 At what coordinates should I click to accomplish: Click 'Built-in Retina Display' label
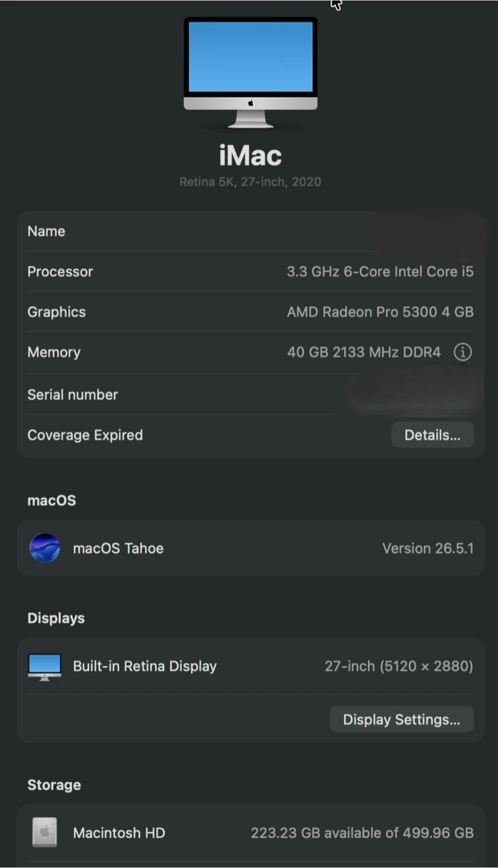pyautogui.click(x=145, y=666)
